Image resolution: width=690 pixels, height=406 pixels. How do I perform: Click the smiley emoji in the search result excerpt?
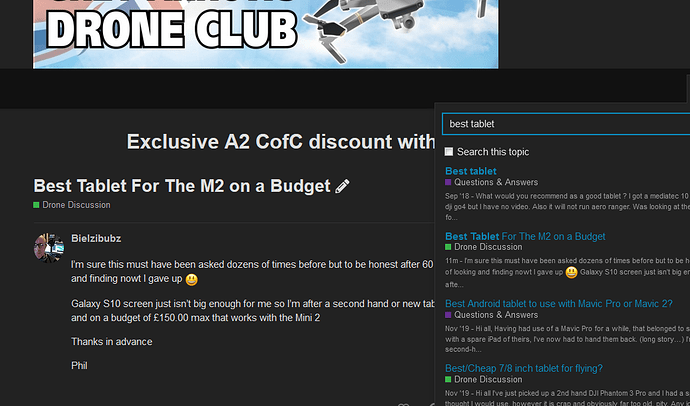tap(571, 272)
